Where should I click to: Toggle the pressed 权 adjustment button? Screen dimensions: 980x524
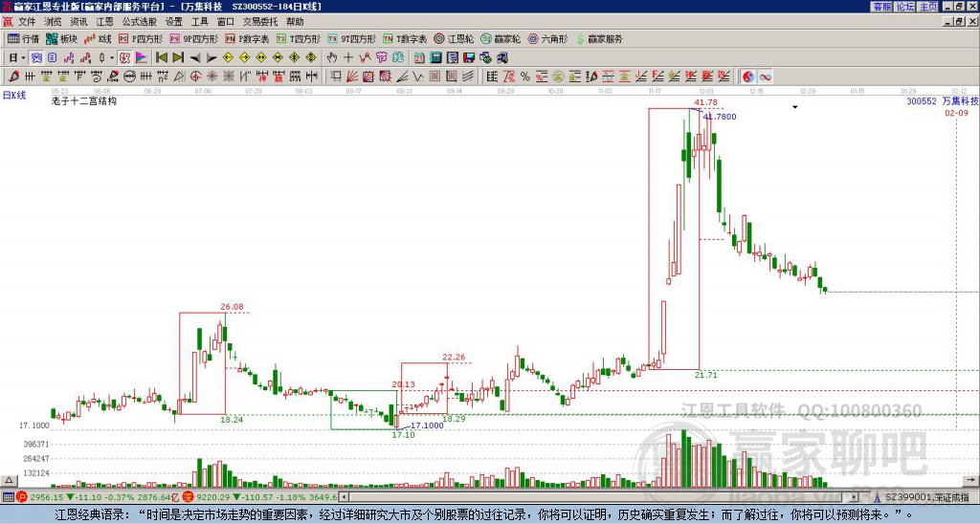tap(124, 57)
